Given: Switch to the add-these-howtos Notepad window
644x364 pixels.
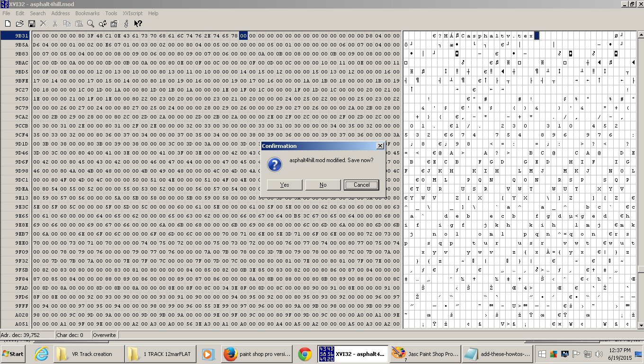Looking at the screenshot, I should (x=498, y=354).
